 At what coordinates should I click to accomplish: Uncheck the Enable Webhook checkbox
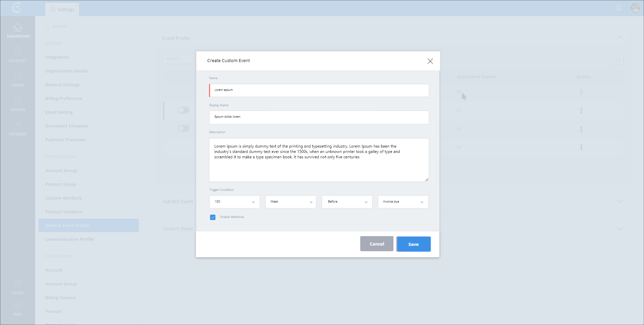click(213, 217)
